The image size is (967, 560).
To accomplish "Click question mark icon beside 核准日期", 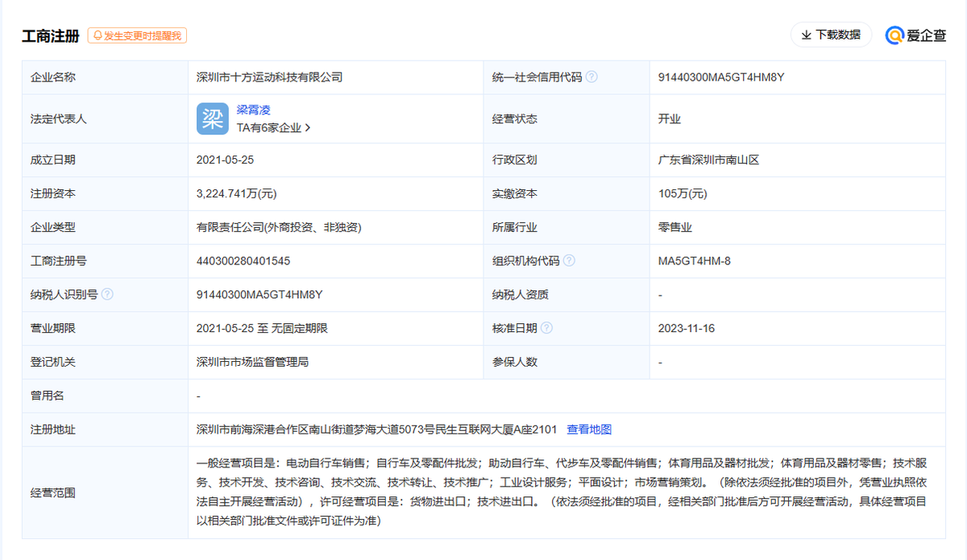I will point(546,329).
